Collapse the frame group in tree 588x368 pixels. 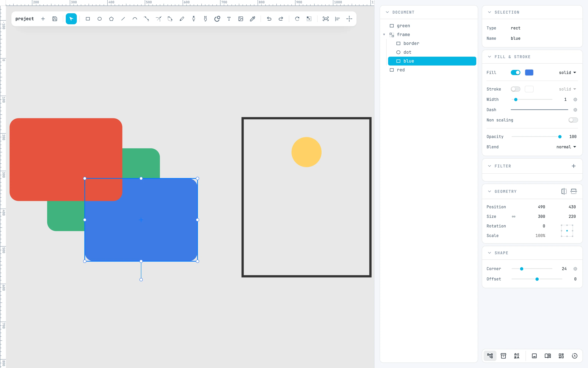point(384,35)
